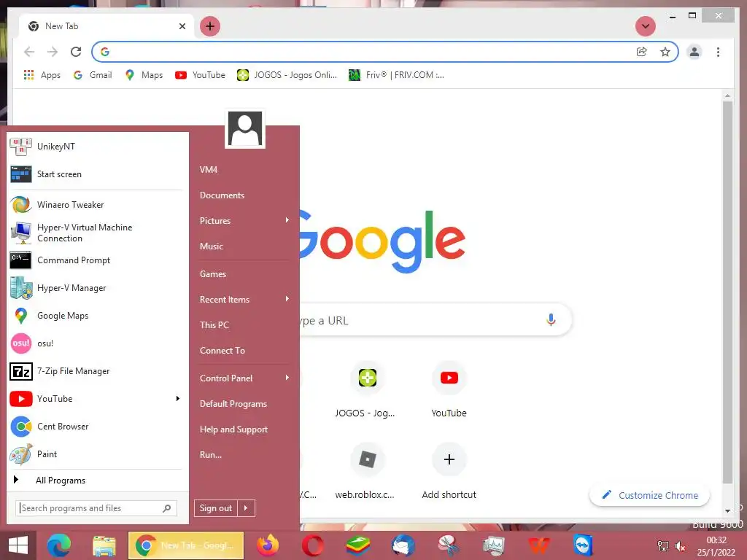Open the YouTube bookmark in bookmarks bar
This screenshot has width=747, height=560.
[200, 75]
